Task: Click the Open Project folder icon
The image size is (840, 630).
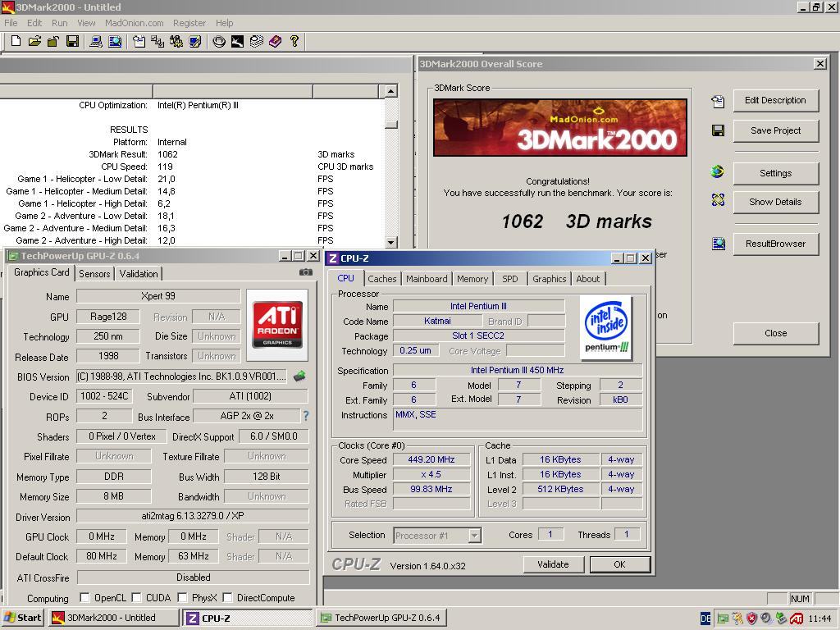Action: 34,41
